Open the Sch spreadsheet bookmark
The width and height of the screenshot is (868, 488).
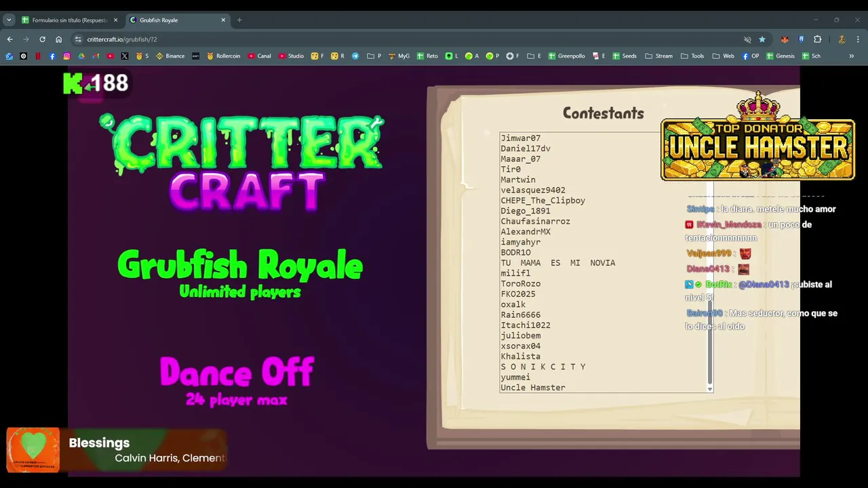tap(812, 56)
